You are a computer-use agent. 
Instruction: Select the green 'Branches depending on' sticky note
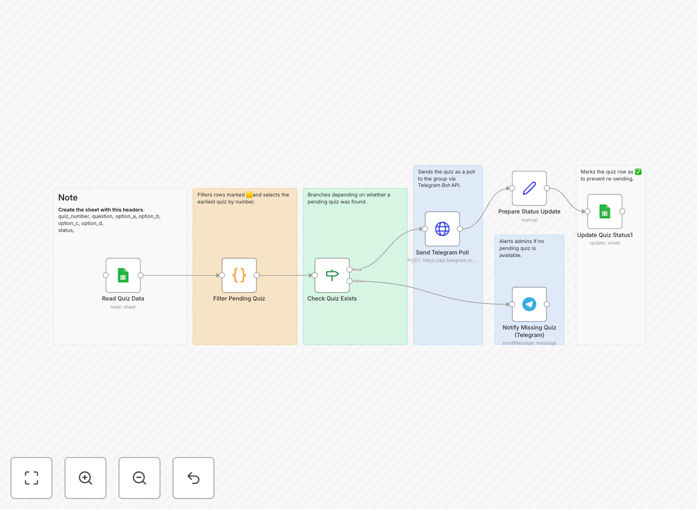[x=355, y=266]
